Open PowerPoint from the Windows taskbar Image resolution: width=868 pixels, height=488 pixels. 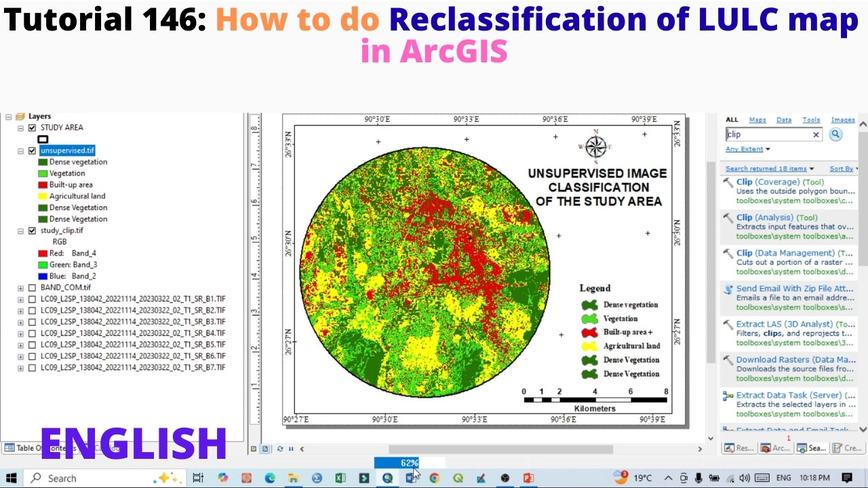(528, 478)
